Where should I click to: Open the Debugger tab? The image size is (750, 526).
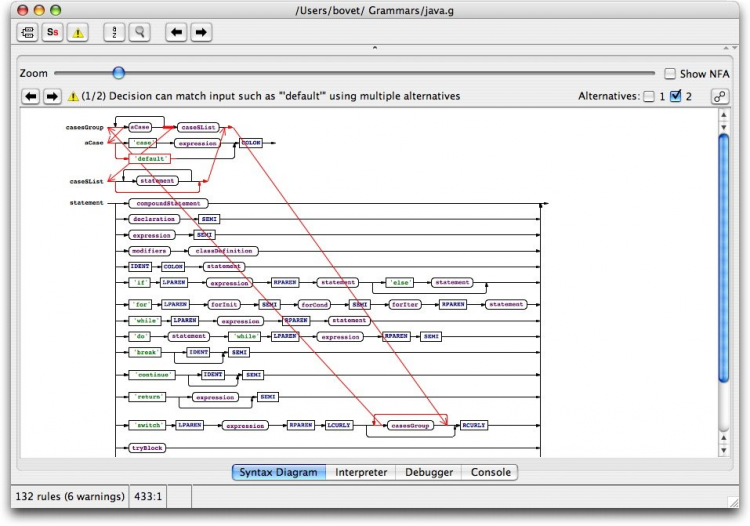pyautogui.click(x=429, y=472)
